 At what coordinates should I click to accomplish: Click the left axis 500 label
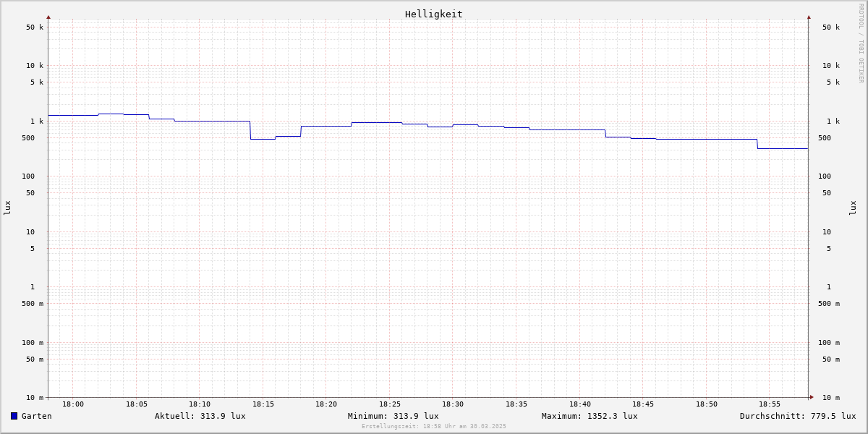[x=28, y=138]
